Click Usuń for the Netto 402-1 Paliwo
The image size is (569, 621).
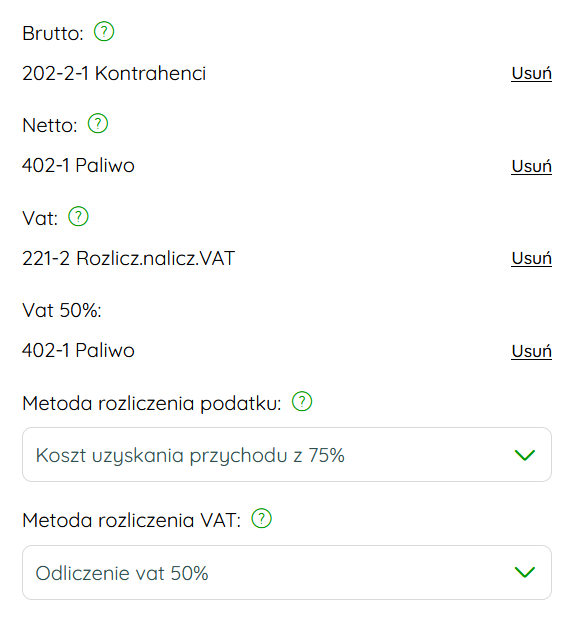pos(531,166)
